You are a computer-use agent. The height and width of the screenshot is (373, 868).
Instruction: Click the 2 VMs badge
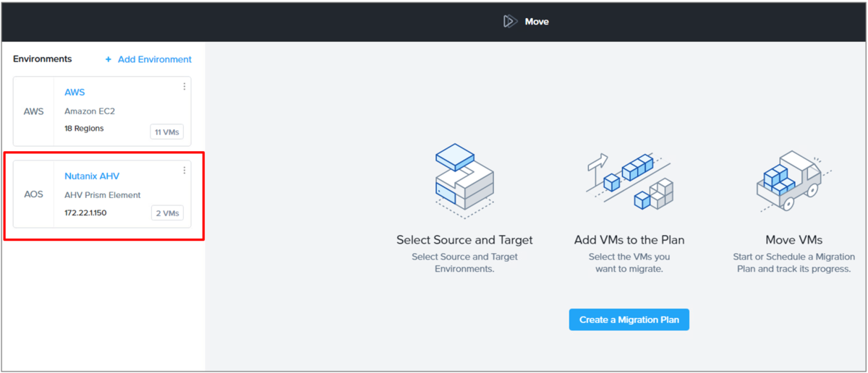(167, 213)
